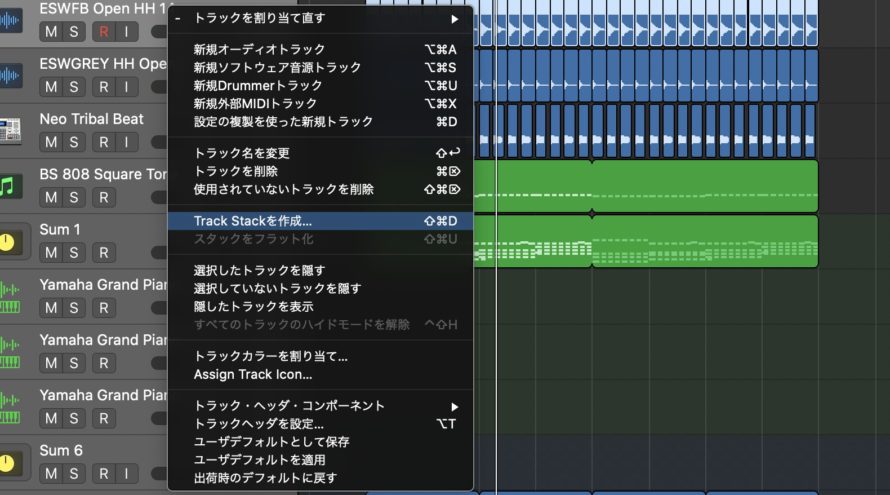890x495 pixels.
Task: Solo the BS 808 Square track
Action: point(74,197)
